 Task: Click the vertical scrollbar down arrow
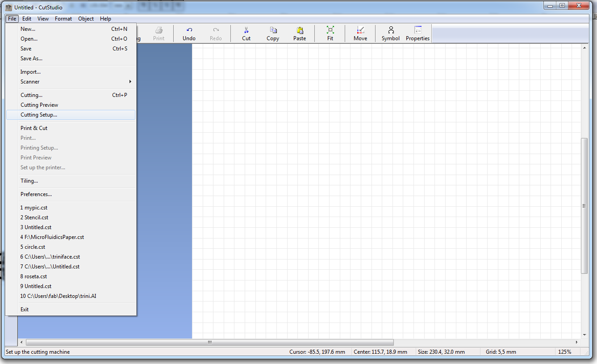coord(584,335)
